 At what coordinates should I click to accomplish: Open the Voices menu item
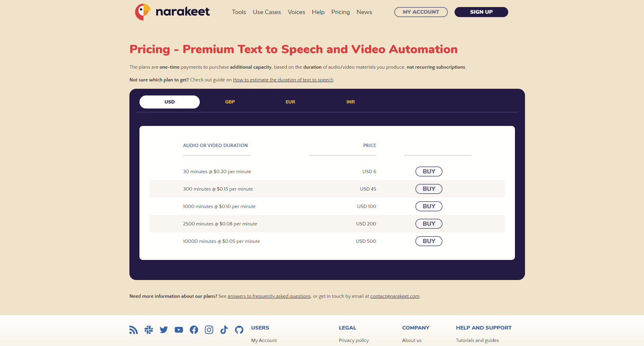296,12
